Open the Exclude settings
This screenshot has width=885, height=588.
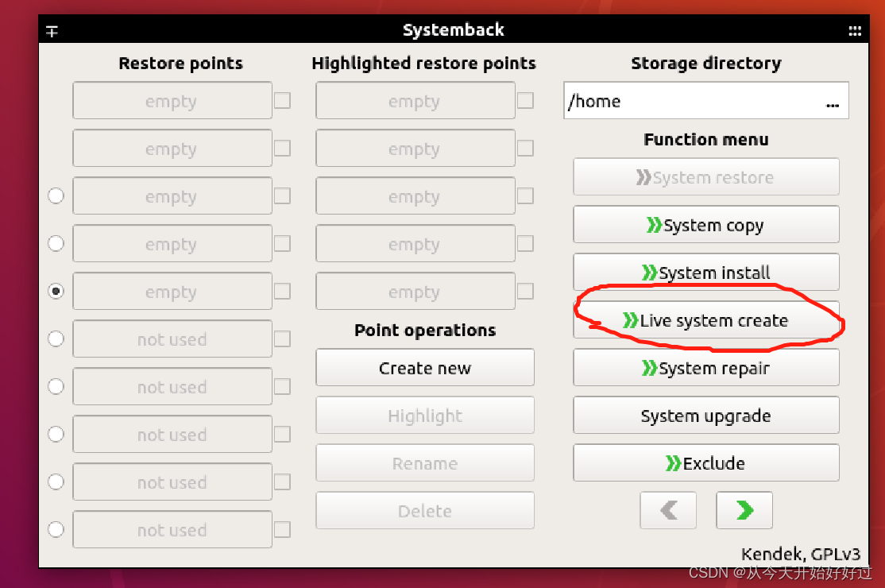click(x=706, y=462)
